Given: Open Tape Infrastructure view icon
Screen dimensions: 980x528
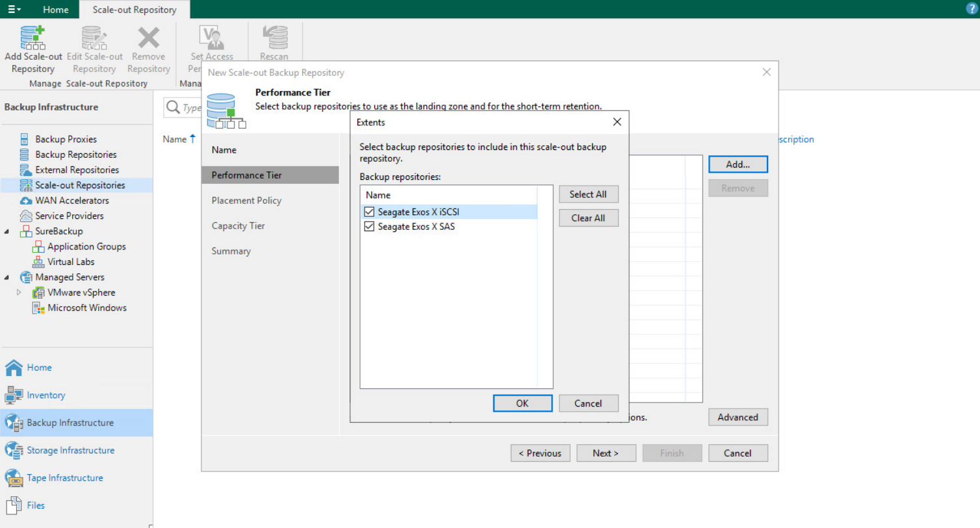Looking at the screenshot, I should click(x=14, y=478).
